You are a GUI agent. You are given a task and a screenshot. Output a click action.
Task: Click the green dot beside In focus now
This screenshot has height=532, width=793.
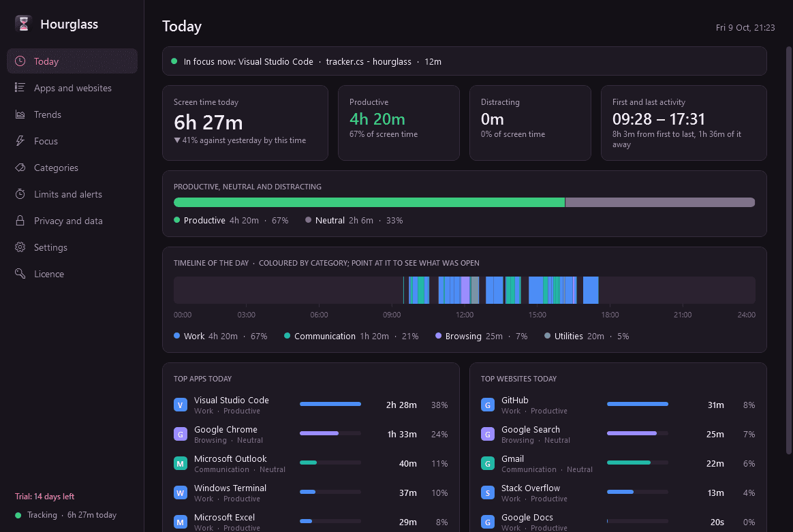pos(174,61)
